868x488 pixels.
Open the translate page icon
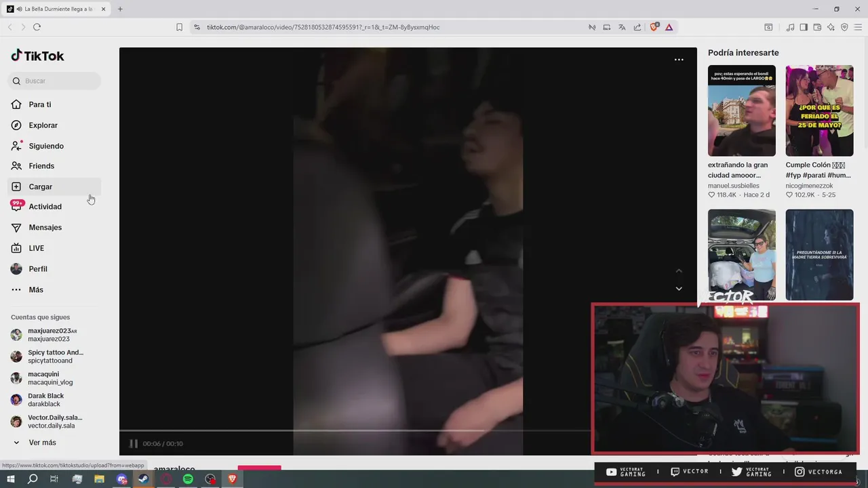click(622, 27)
